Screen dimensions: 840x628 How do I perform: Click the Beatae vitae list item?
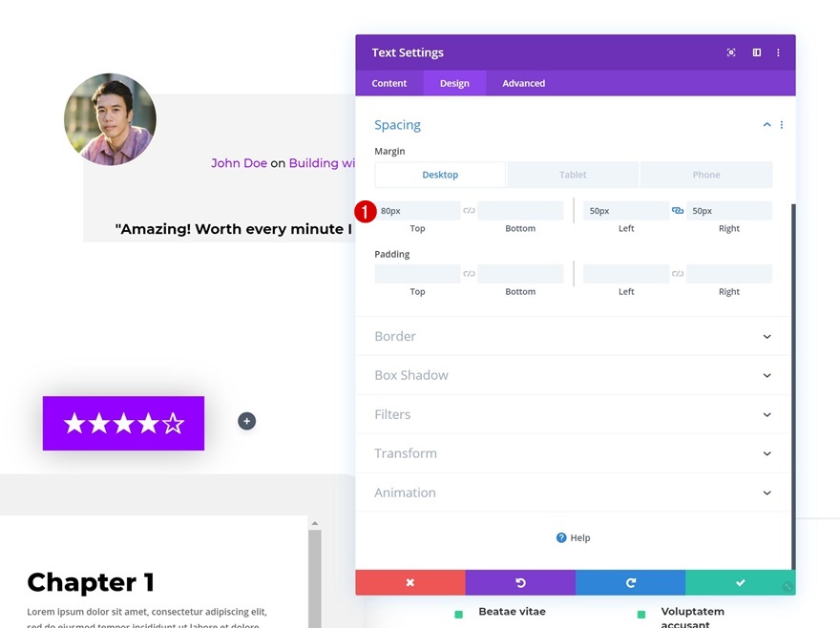tap(513, 612)
